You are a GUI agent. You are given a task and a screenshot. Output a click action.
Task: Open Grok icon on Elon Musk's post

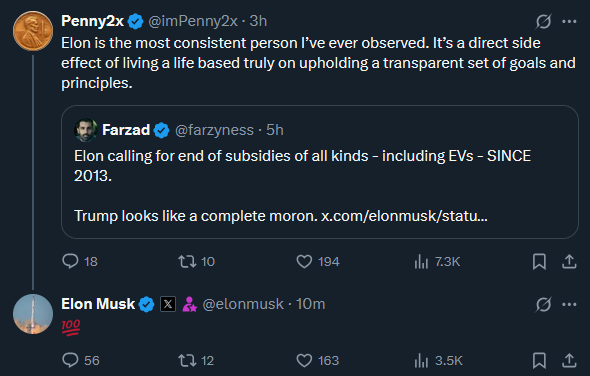click(544, 304)
